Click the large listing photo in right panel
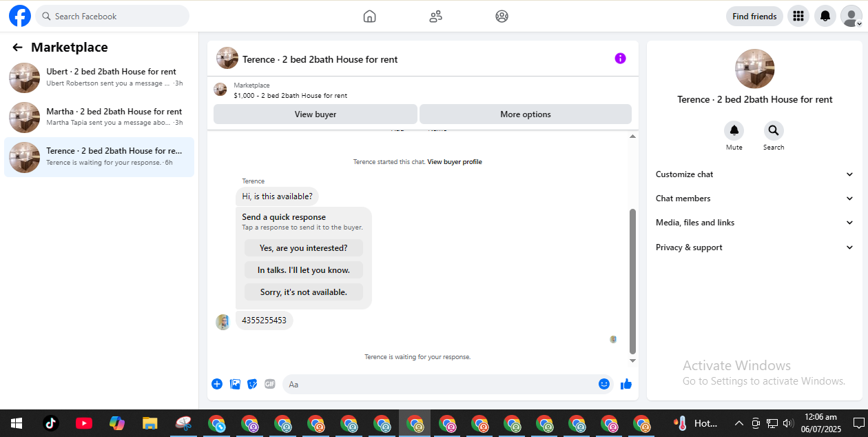Viewport: 868px width, 437px height. coord(755,68)
